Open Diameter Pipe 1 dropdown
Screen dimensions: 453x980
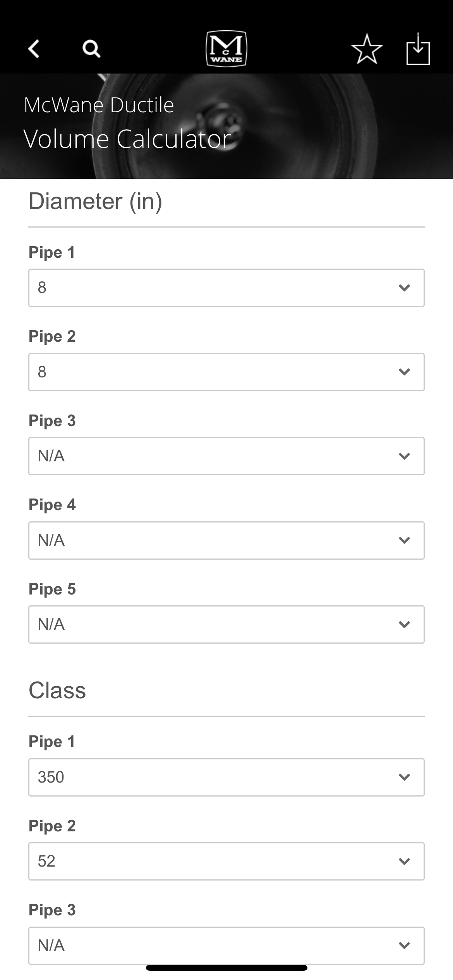point(226,288)
